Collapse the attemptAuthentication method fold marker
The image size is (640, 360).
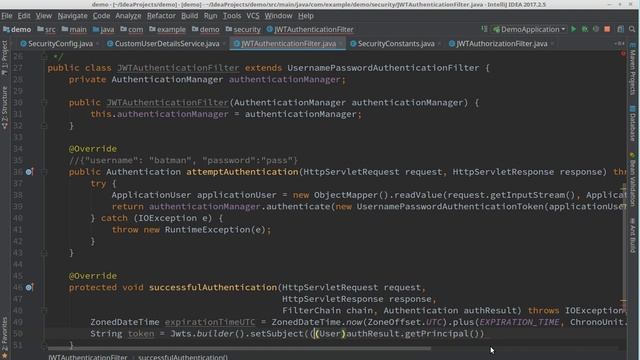44,172
